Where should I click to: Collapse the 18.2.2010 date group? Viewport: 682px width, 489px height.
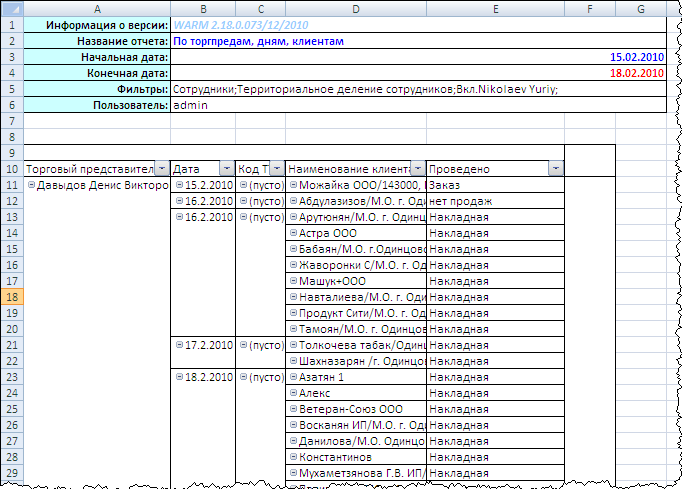pos(179,377)
